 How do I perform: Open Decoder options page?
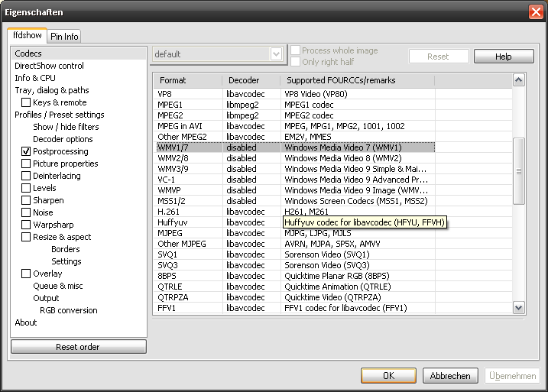[x=63, y=139]
